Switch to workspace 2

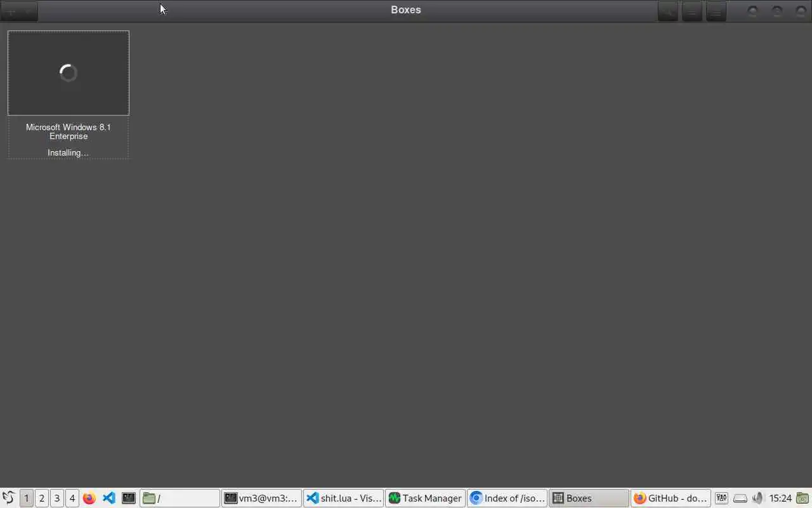[42, 498]
